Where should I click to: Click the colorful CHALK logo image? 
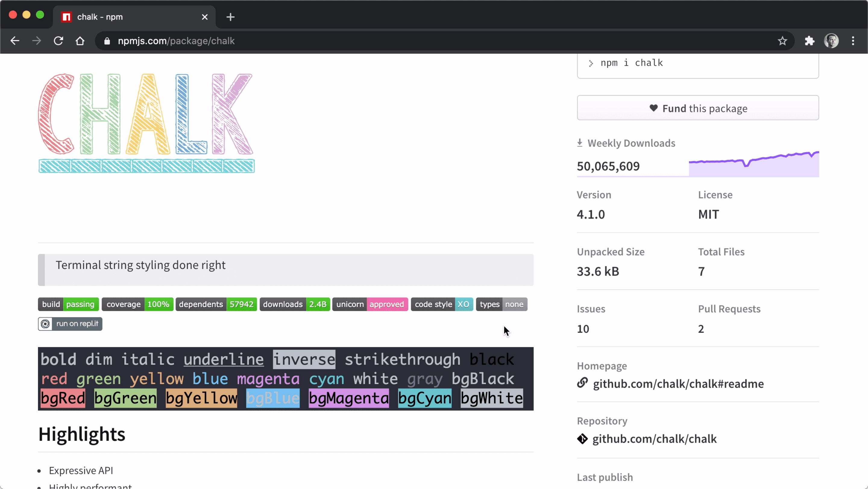coord(146,123)
